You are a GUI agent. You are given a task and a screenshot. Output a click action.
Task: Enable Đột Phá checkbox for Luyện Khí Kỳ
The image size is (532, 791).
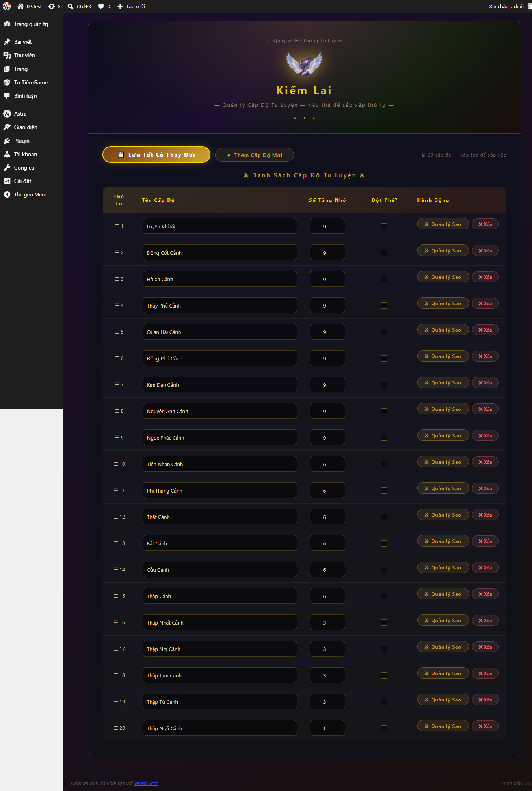point(384,226)
